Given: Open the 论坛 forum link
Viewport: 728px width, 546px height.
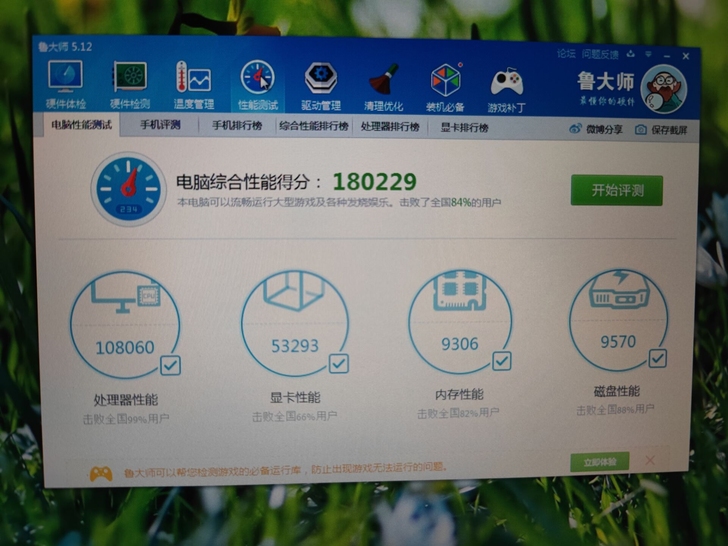Looking at the screenshot, I should coord(566,54).
